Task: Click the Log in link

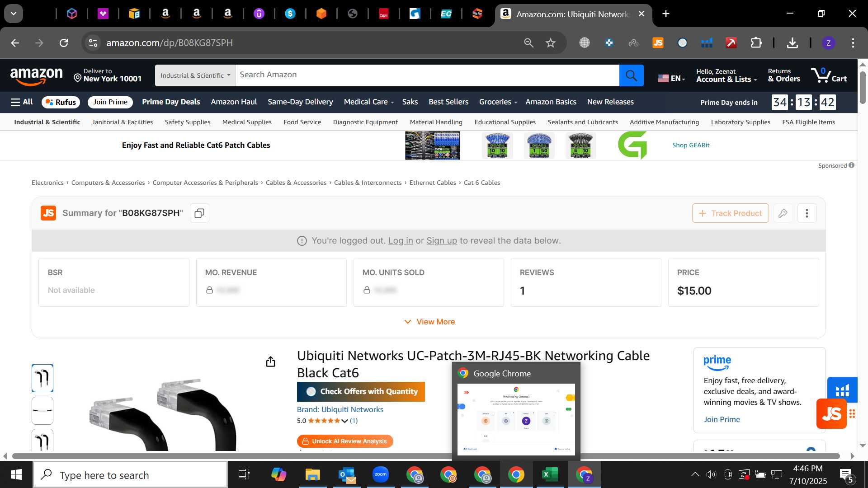Action: (401, 241)
